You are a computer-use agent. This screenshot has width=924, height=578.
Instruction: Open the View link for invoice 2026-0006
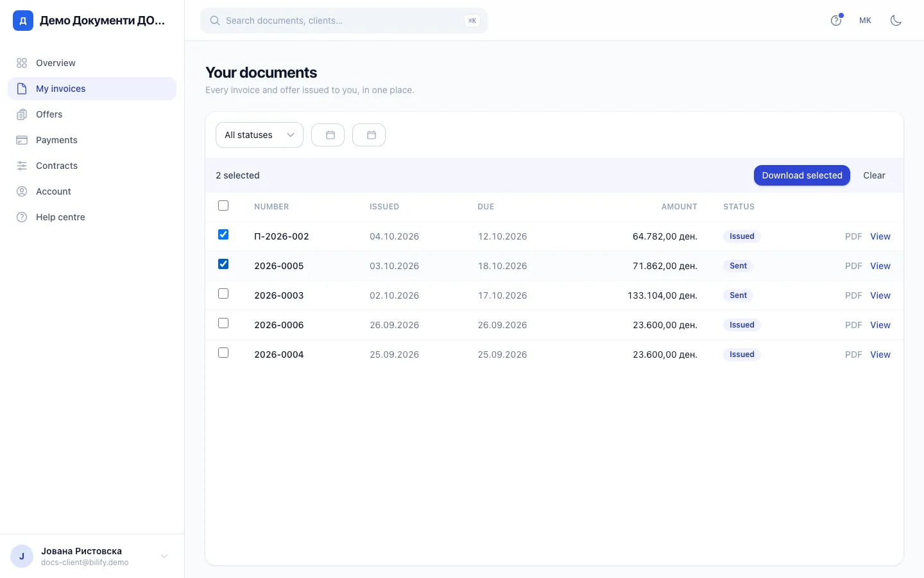[x=880, y=325]
